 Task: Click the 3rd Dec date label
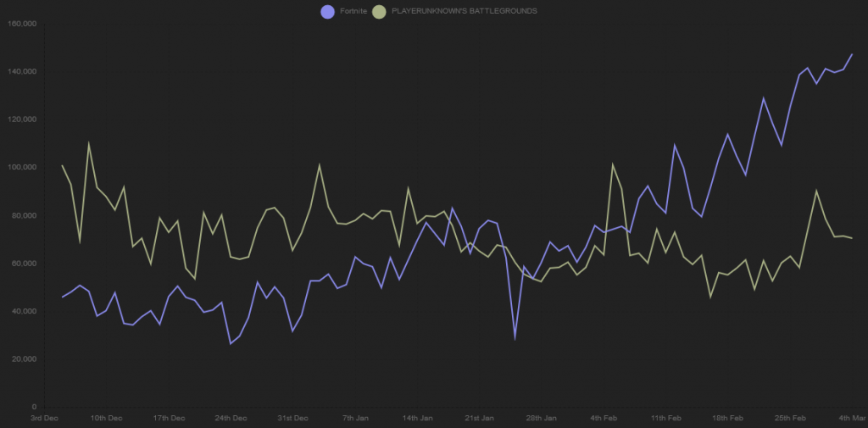tap(44, 418)
